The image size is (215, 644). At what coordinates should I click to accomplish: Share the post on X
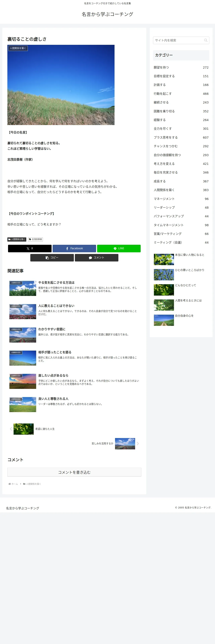30,248
